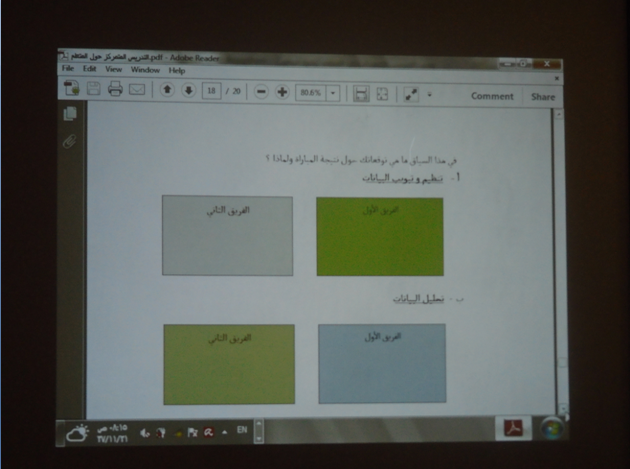The width and height of the screenshot is (630, 469).
Task: Open the Window menu
Action: tap(145, 71)
